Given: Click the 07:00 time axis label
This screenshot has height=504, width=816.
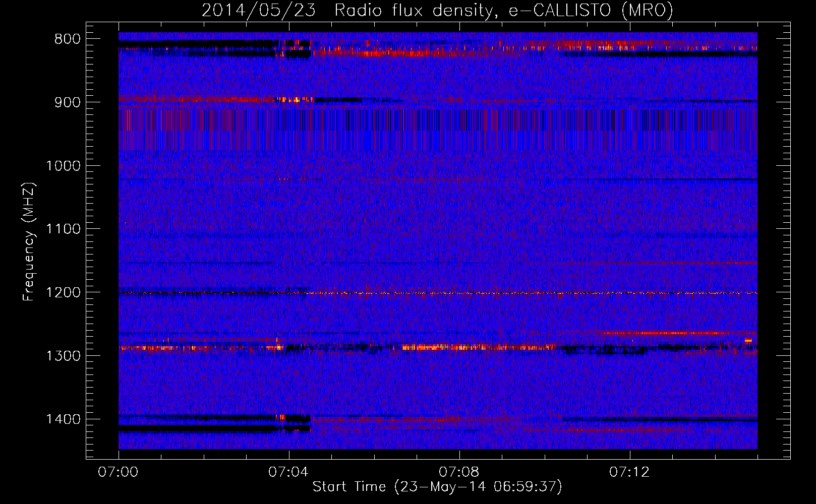Looking at the screenshot, I should pyautogui.click(x=118, y=472).
